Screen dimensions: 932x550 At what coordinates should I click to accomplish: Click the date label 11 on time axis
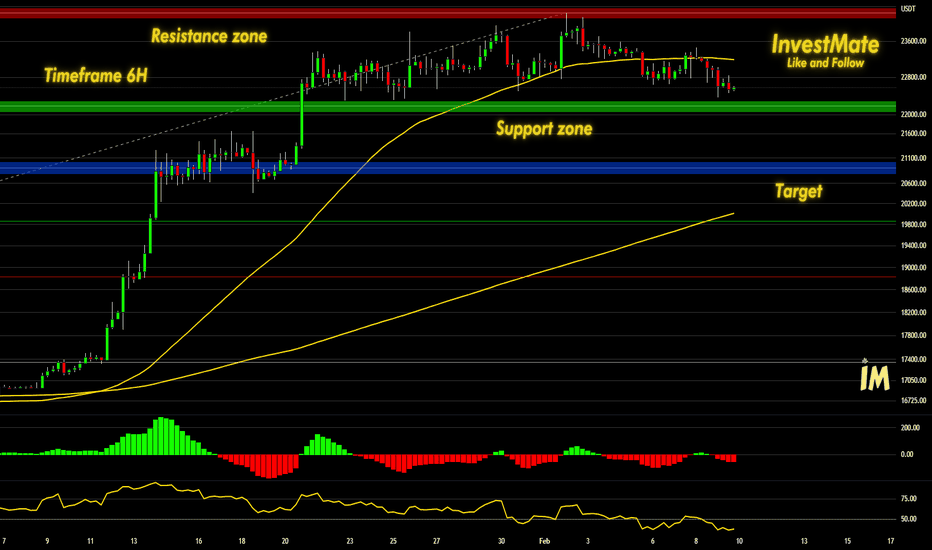pos(90,541)
